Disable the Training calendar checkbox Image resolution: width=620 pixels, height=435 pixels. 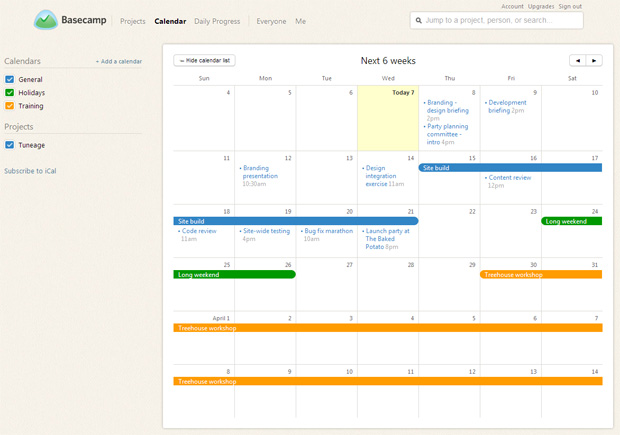tap(10, 105)
